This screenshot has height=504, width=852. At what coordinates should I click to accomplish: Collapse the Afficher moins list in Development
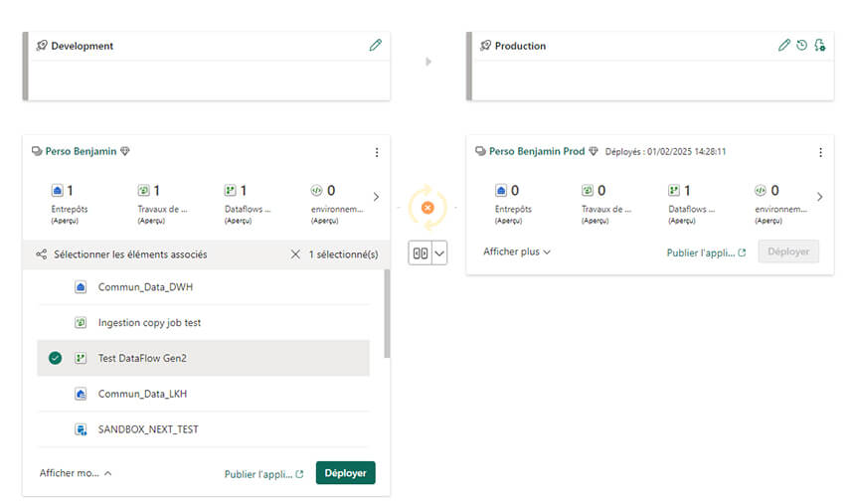click(76, 473)
